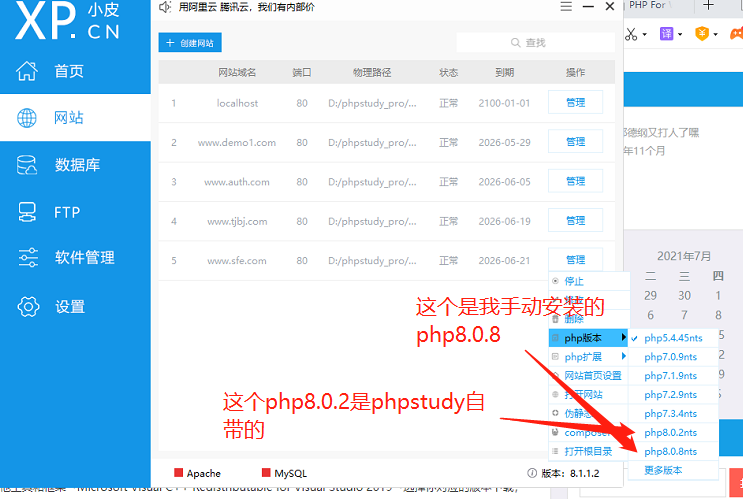Click into the 查找 search field
Image resolution: width=743 pixels, height=499 pixels.
[x=535, y=43]
